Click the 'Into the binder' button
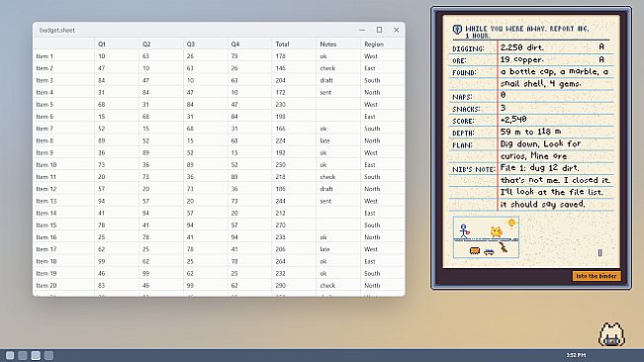This screenshot has width=644, height=362. [596, 276]
